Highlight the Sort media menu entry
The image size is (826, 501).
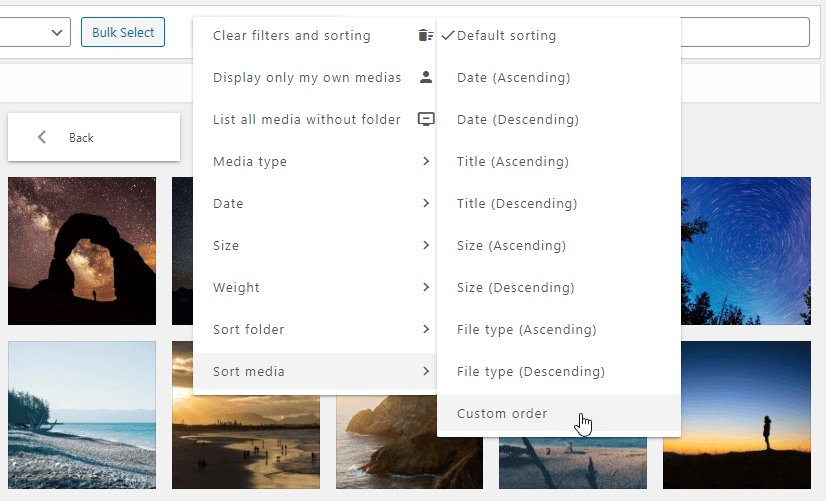314,371
